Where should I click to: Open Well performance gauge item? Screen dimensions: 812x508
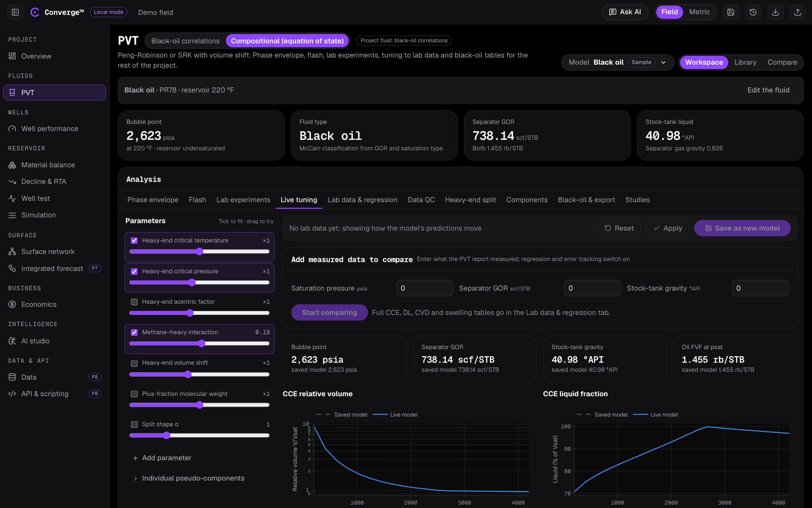(54, 129)
